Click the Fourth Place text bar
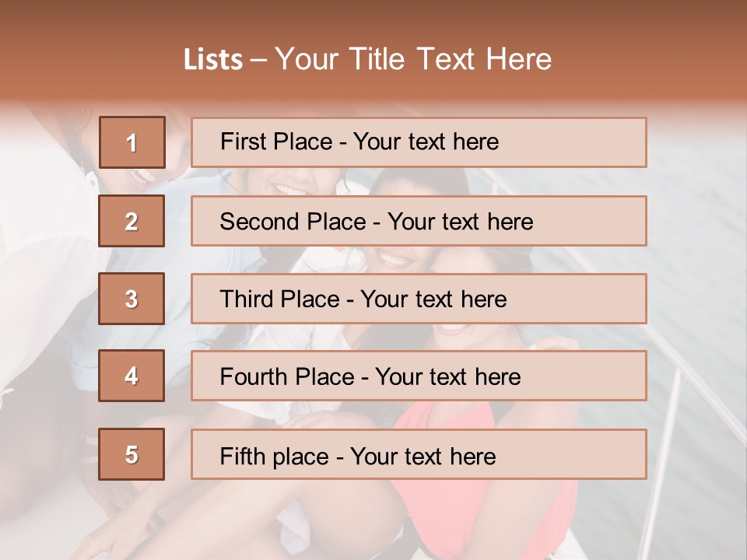This screenshot has height=560, width=747. pos(419,376)
